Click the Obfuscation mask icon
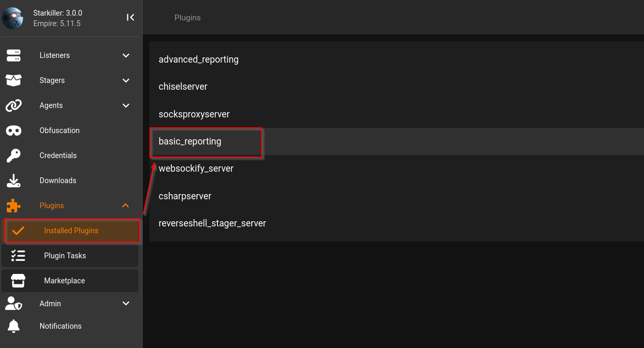 click(x=14, y=130)
